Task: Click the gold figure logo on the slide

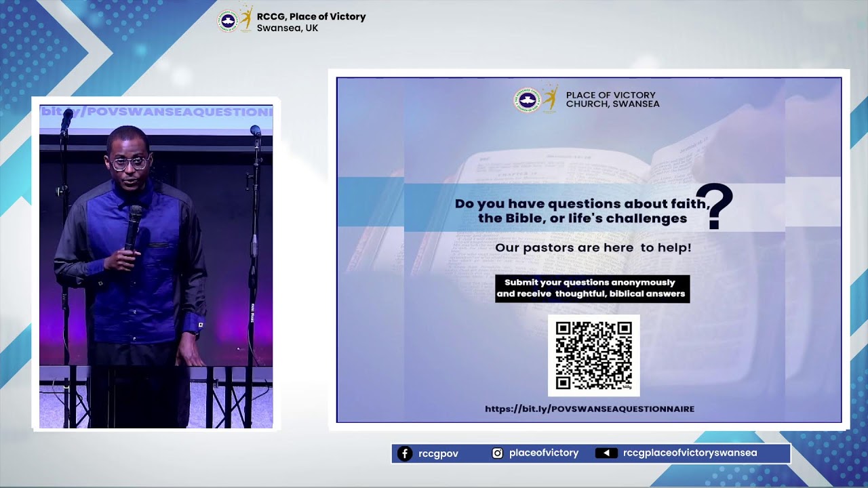Action: point(549,99)
